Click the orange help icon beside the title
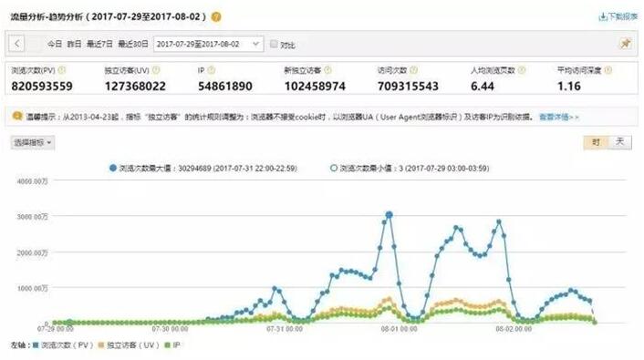644x360 pixels. pos(216,16)
